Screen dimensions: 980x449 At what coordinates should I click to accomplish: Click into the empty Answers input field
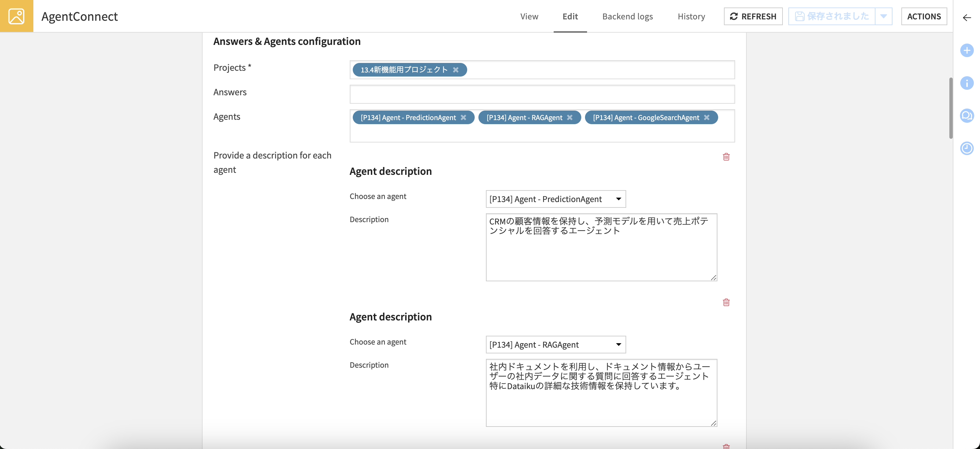coord(542,94)
